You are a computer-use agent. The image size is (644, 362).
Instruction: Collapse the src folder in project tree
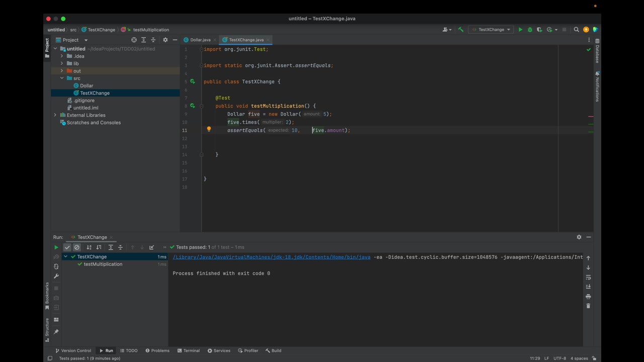tap(62, 78)
